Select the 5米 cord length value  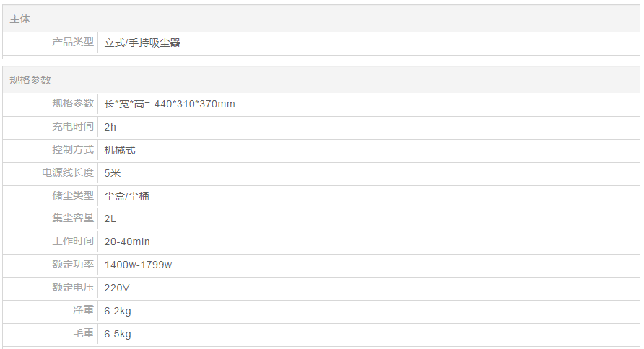coord(113,173)
